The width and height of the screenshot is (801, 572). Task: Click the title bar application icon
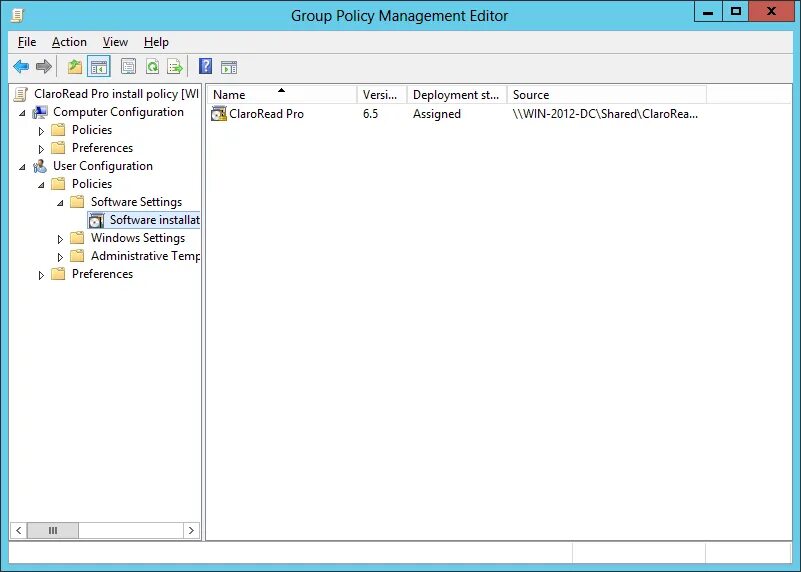point(17,15)
